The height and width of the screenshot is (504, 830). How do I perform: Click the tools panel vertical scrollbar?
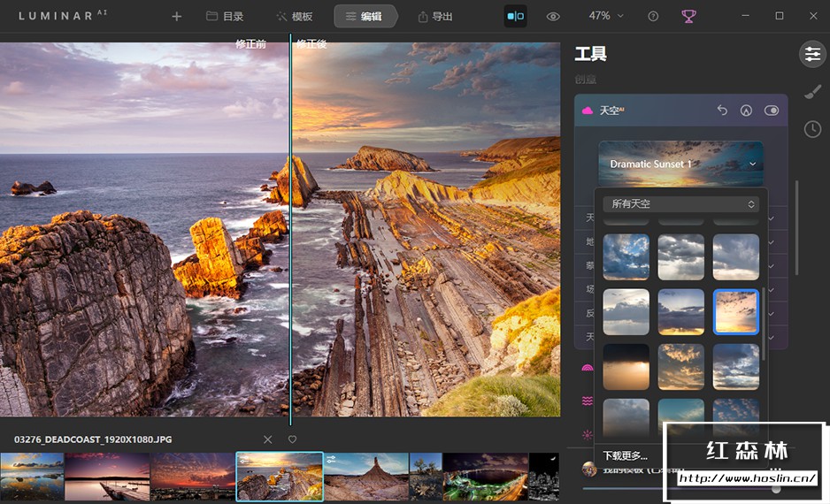796,228
